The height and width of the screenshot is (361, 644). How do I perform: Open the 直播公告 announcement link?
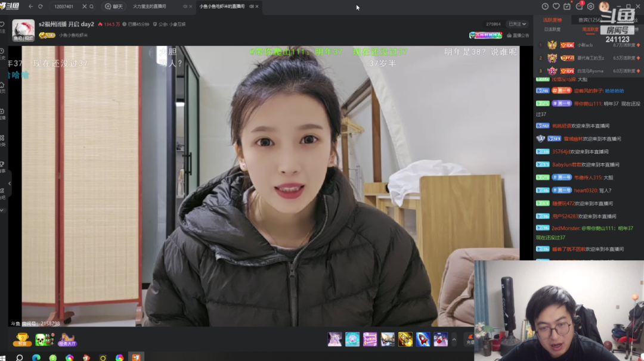pyautogui.click(x=518, y=35)
